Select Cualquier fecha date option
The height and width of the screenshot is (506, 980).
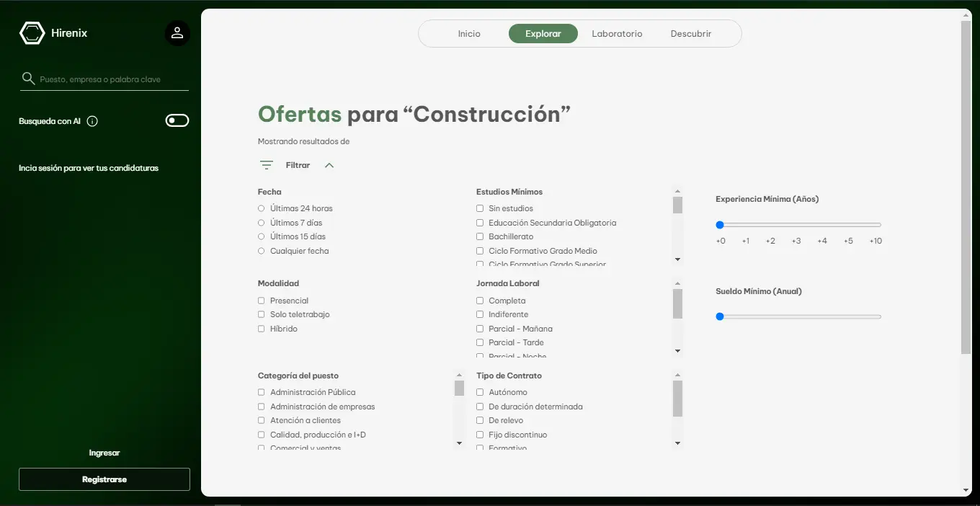260,250
